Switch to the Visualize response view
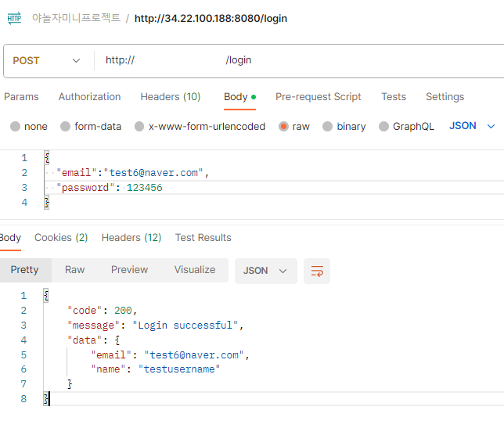Screen dimensions: 504x421 point(195,270)
